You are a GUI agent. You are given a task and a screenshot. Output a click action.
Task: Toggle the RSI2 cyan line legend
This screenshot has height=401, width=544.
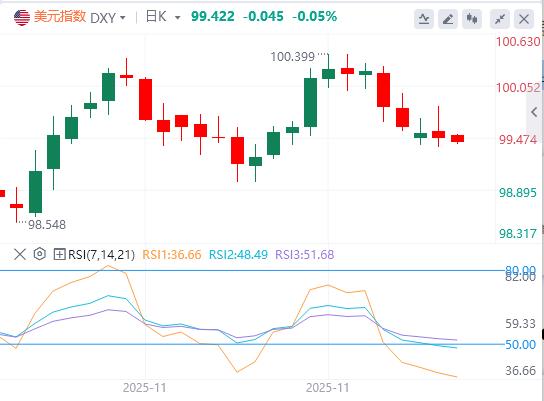(238, 255)
